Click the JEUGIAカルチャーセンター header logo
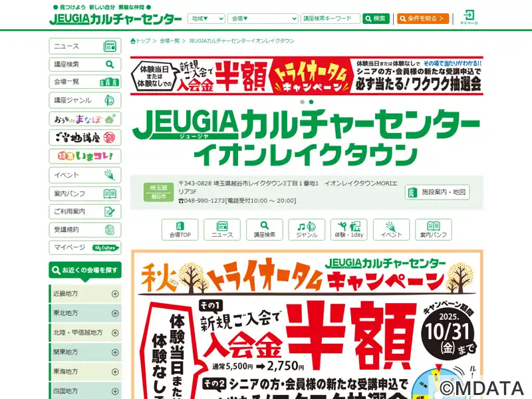Viewport: 532px width, 399px height. [115, 19]
